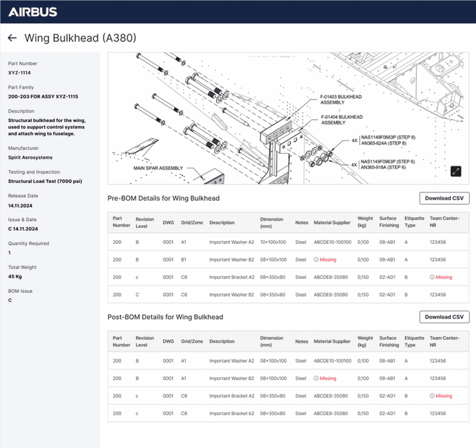Screen dimensions: 476x448
Task: Select Post-BOM row Important Bracket b2
Action: coord(231,413)
